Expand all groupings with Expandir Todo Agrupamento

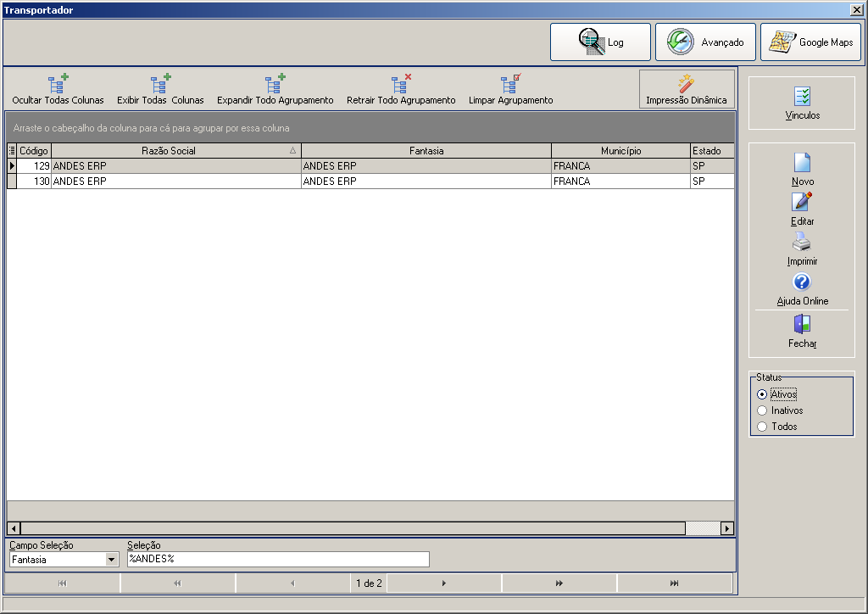pyautogui.click(x=275, y=89)
